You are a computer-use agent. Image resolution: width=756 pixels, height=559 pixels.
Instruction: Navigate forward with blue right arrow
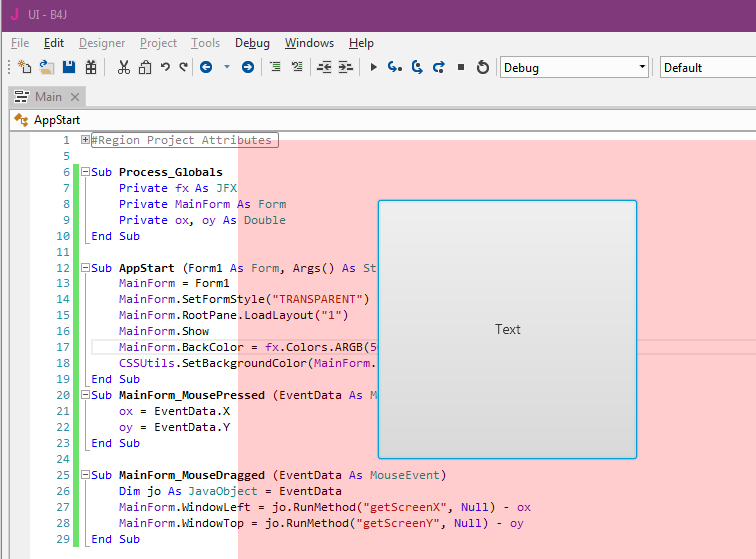click(247, 67)
